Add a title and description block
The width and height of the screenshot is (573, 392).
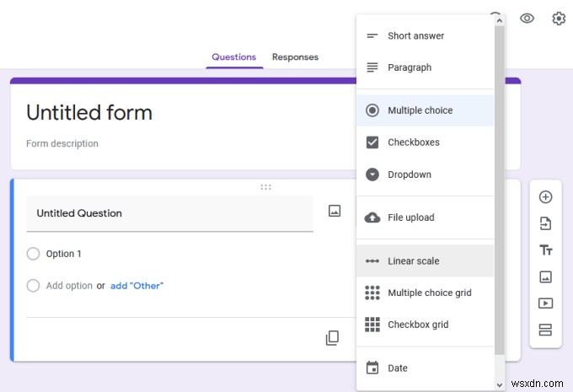[x=545, y=250]
